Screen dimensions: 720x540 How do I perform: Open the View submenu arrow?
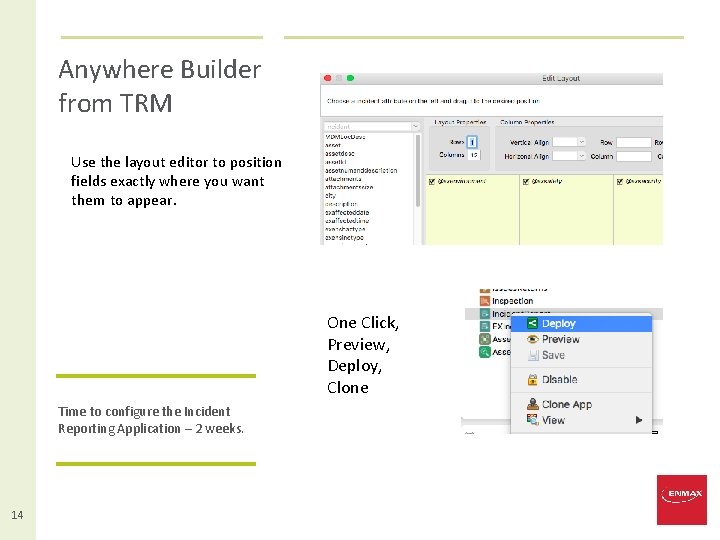(x=639, y=420)
